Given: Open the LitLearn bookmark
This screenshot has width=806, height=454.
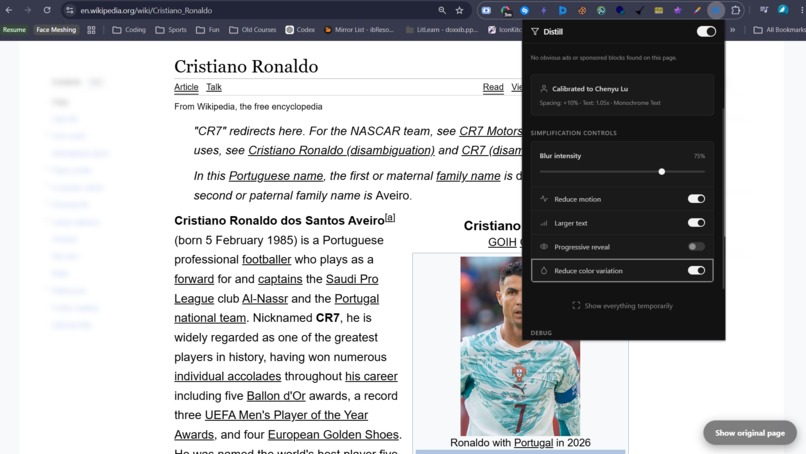Looking at the screenshot, I should [x=442, y=30].
